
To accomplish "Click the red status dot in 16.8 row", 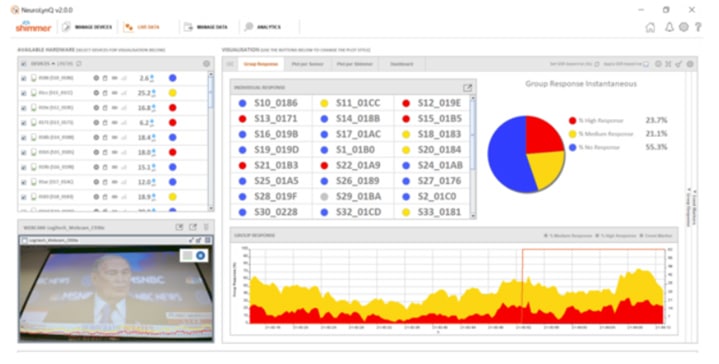I will coord(172,108).
